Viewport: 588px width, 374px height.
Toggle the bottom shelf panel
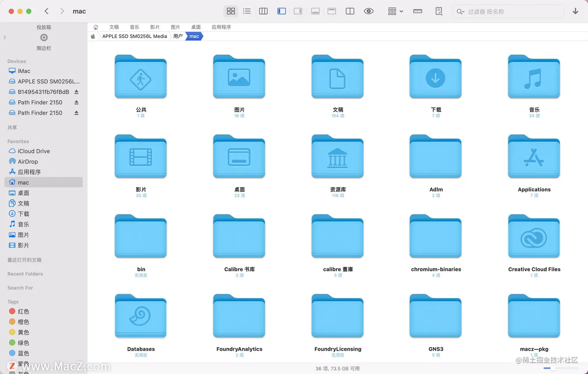pyautogui.click(x=315, y=11)
